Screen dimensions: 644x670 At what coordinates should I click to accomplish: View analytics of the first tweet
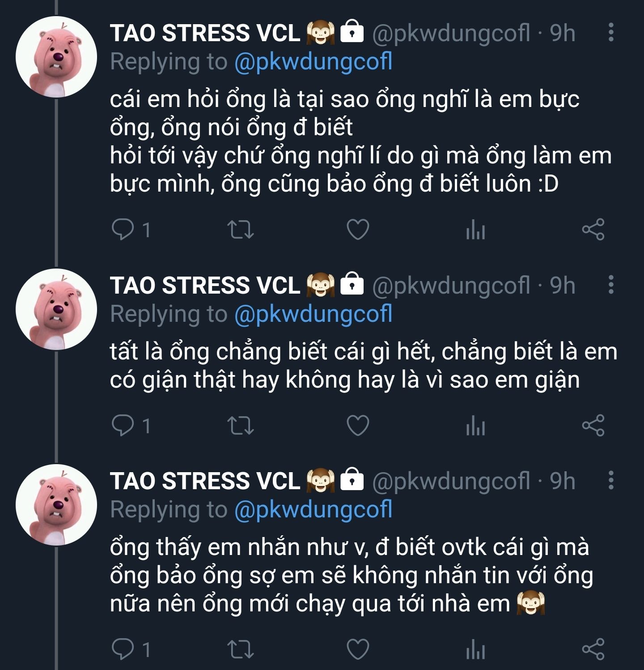pyautogui.click(x=475, y=230)
